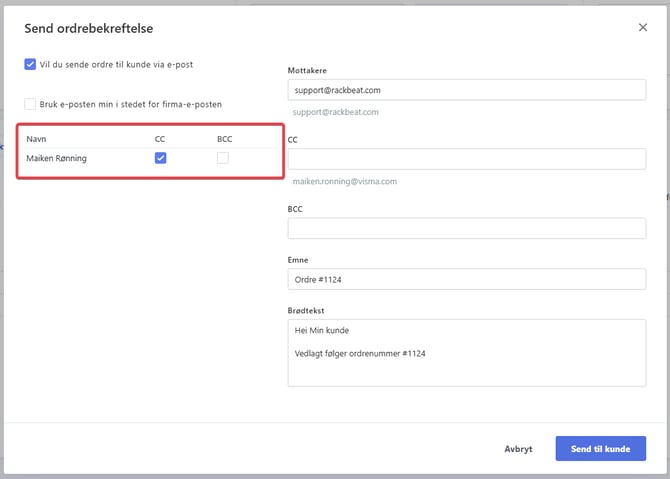Click the Emne field containing 'Ordre #1124'
Screen dimensions: 670x479
tap(466, 279)
